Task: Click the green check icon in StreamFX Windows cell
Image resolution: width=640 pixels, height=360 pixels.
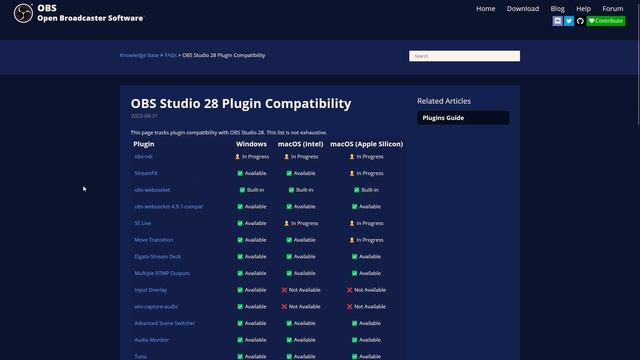Action: (240, 173)
